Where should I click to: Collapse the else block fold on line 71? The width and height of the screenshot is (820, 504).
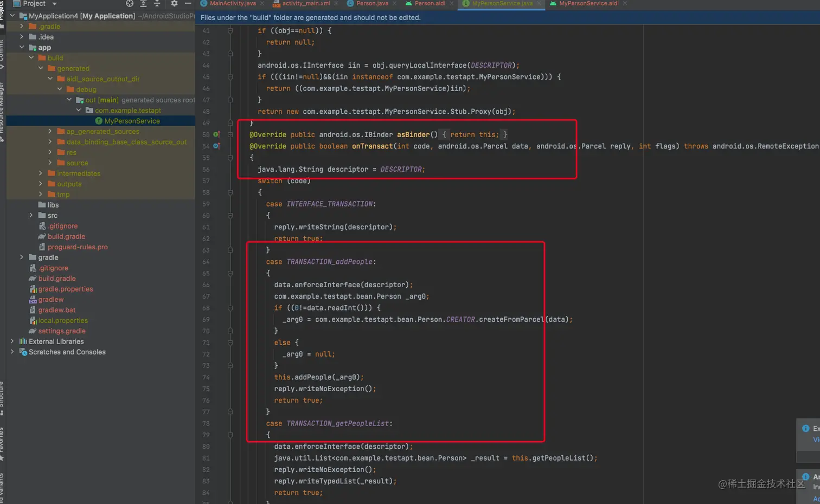230,343
